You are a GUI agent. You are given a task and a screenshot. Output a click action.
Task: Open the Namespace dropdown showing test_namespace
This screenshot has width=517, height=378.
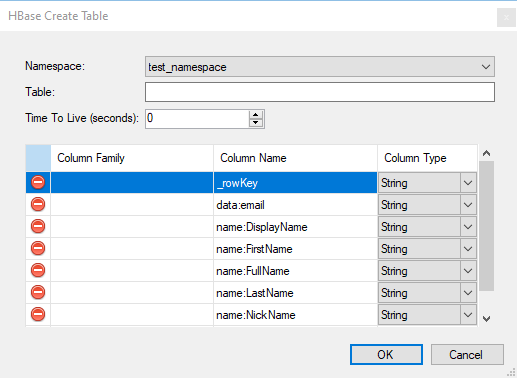pyautogui.click(x=320, y=67)
